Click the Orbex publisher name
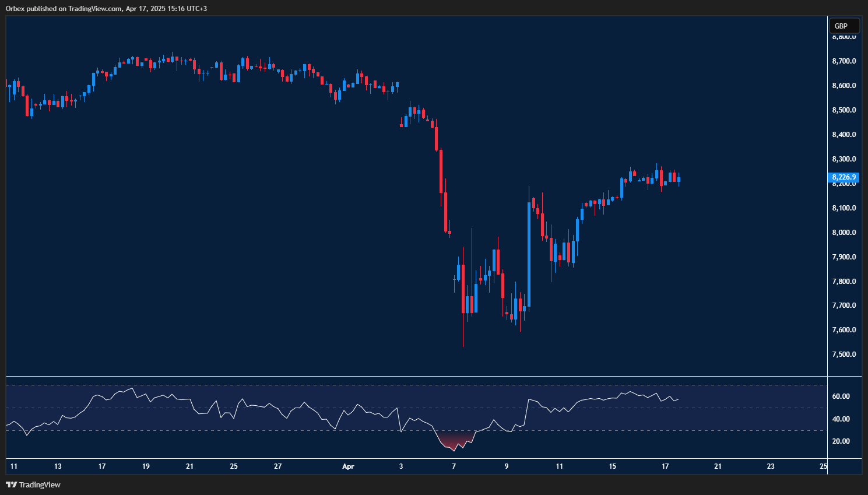The image size is (868, 495). (x=16, y=9)
